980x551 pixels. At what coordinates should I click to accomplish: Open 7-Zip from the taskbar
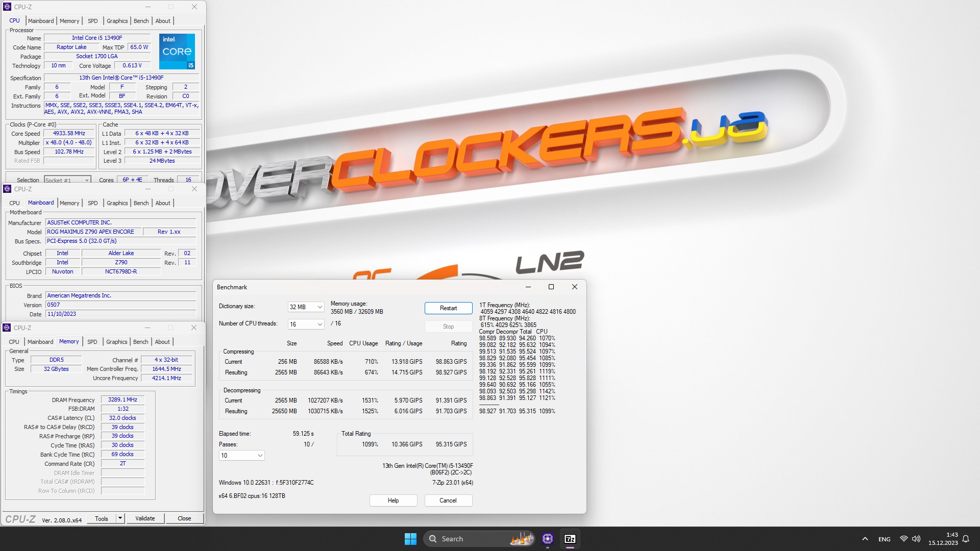point(570,539)
